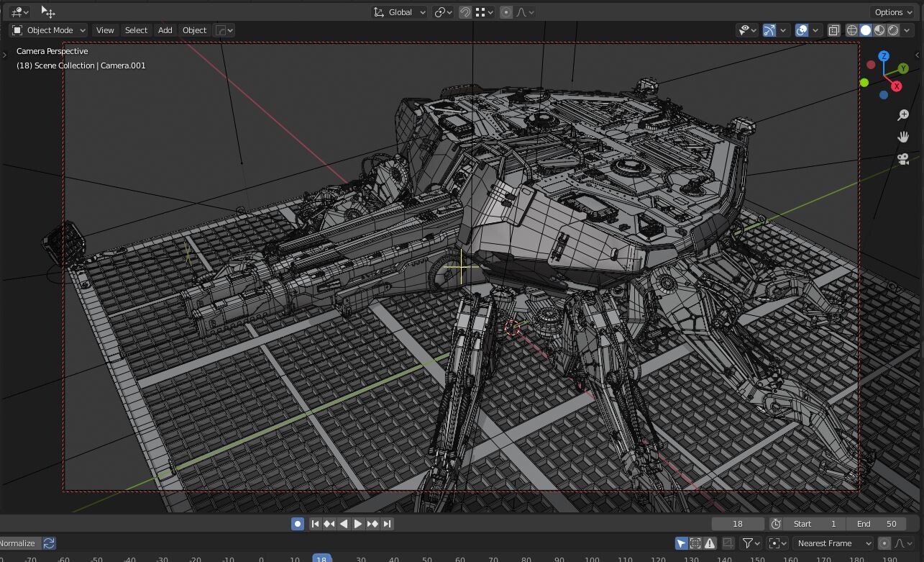Click the Y axis on navigation gizmo
This screenshot has height=562, width=924.
click(x=903, y=68)
